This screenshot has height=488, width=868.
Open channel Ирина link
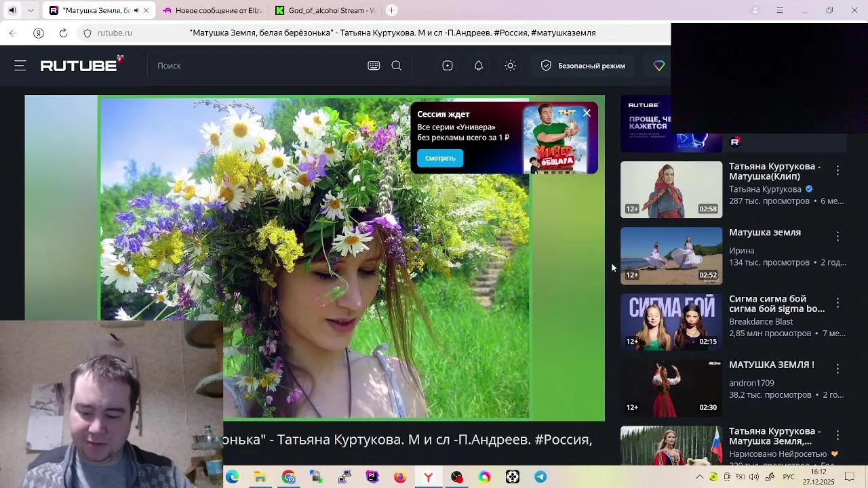coord(741,251)
